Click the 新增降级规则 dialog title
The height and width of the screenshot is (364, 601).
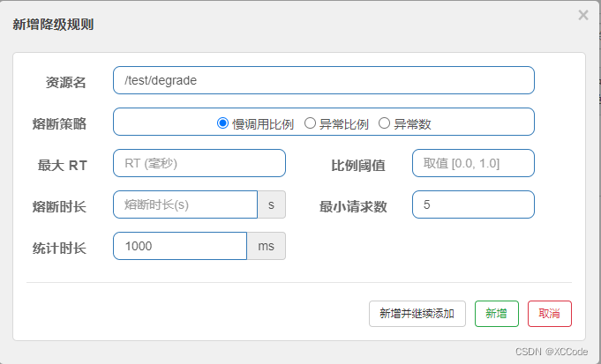(x=53, y=25)
